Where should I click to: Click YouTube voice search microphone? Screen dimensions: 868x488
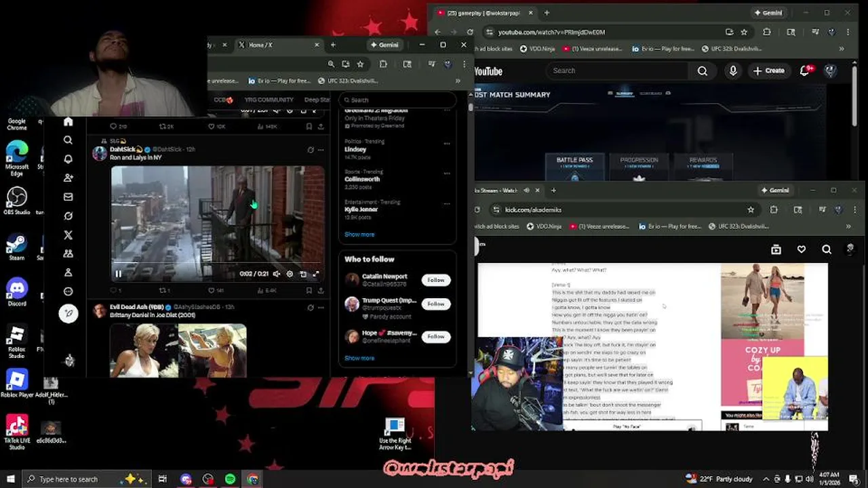pos(733,70)
